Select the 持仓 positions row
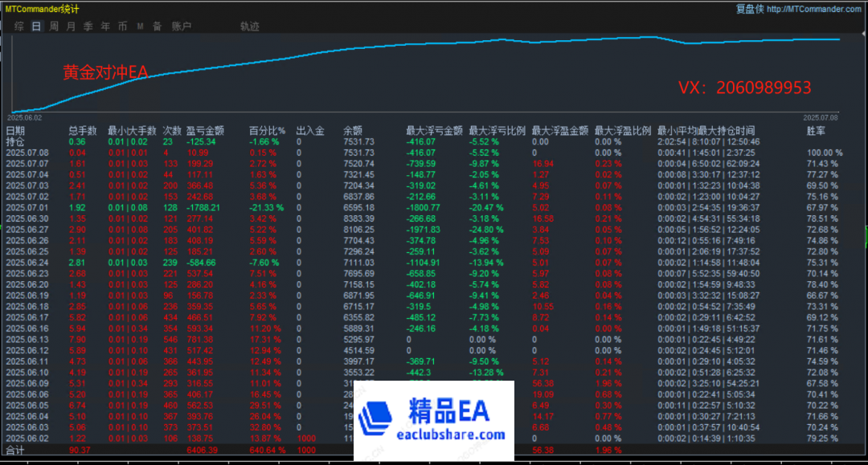Screen dimensions: 868x465 click(x=16, y=141)
